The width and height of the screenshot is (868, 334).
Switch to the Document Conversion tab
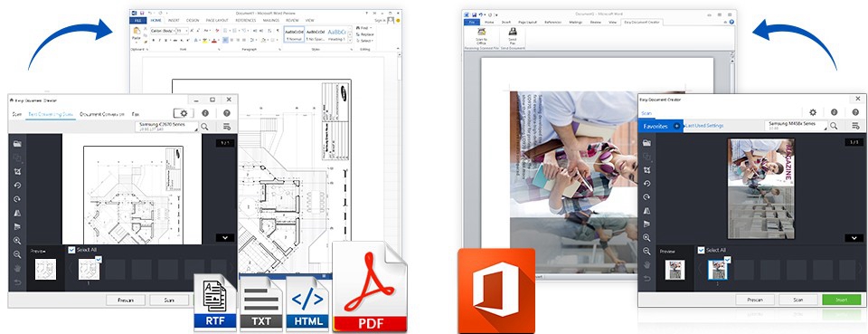click(102, 113)
